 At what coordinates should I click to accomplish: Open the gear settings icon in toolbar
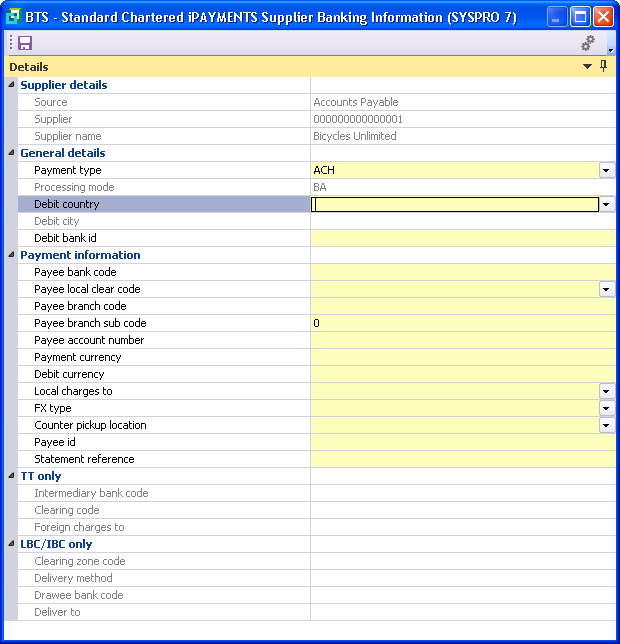[x=588, y=43]
